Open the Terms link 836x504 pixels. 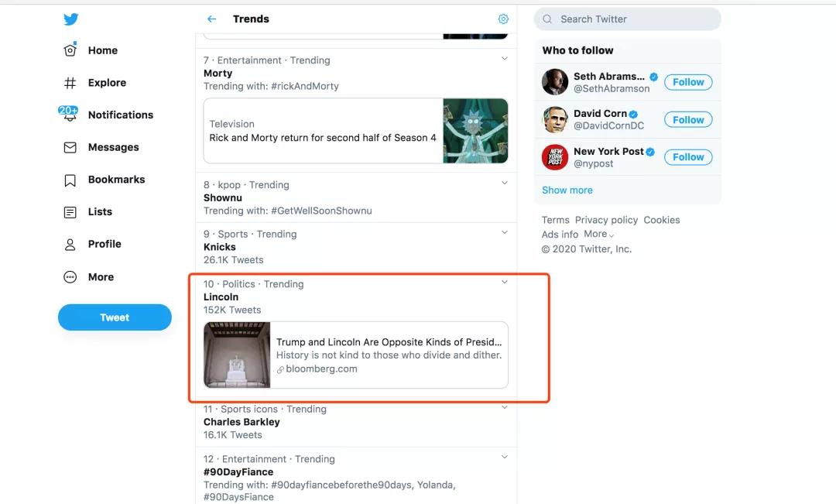(556, 220)
